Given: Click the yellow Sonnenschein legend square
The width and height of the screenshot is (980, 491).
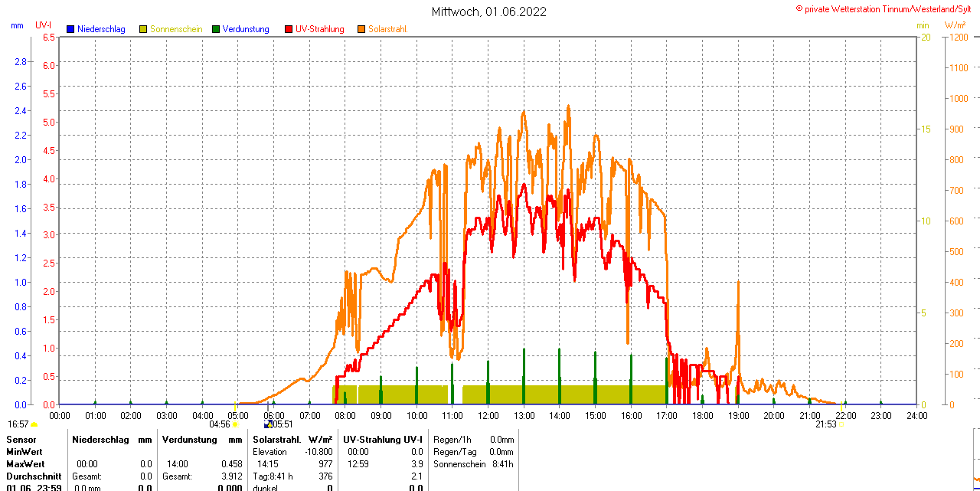Looking at the screenshot, I should pos(143,29).
